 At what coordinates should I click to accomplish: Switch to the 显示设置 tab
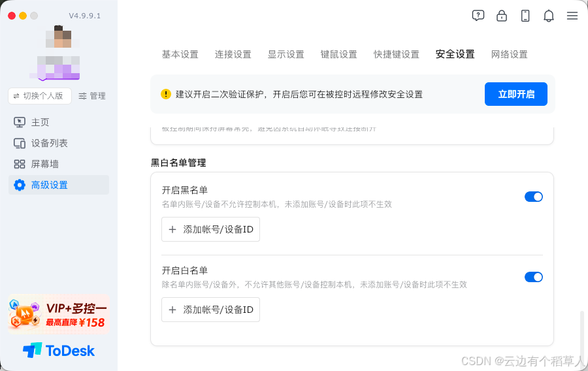pos(286,54)
